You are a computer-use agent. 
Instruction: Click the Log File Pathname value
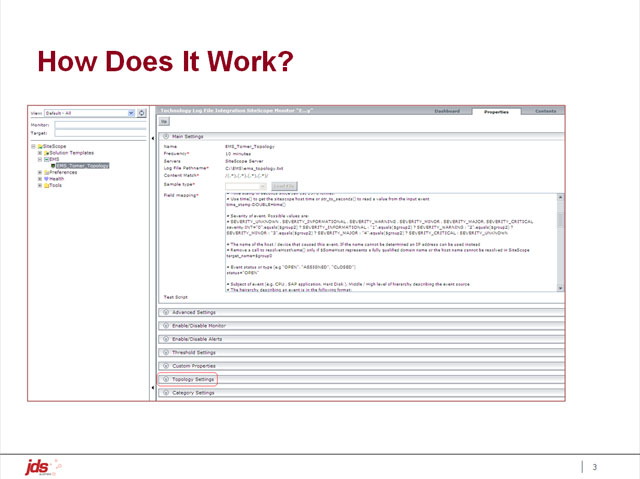[254, 168]
